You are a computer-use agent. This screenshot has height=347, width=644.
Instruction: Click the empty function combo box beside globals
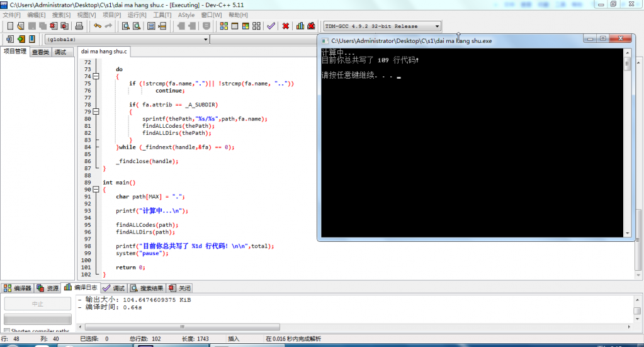click(263, 40)
